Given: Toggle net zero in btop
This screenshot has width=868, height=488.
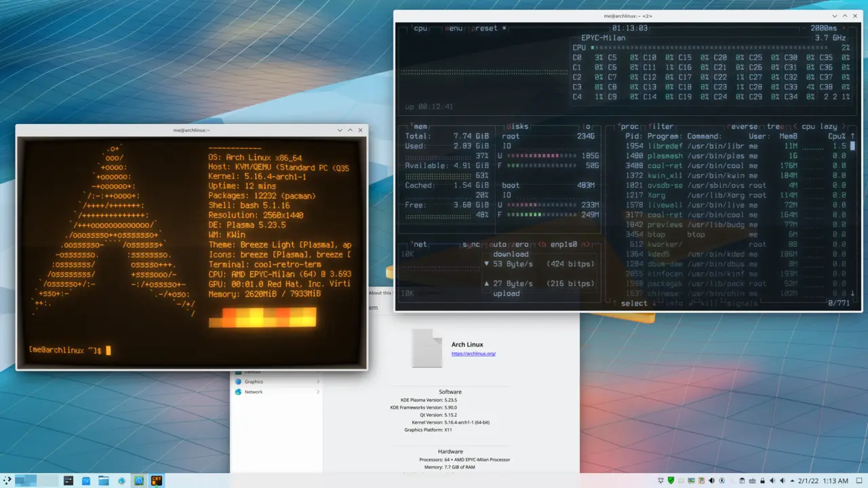Looking at the screenshot, I should 519,244.
